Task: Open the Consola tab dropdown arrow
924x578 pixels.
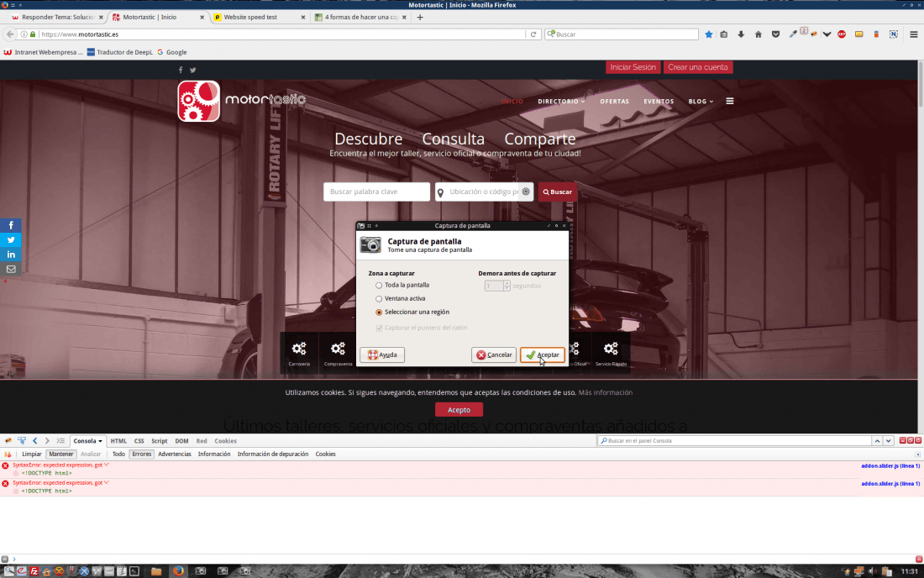Action: coord(100,441)
